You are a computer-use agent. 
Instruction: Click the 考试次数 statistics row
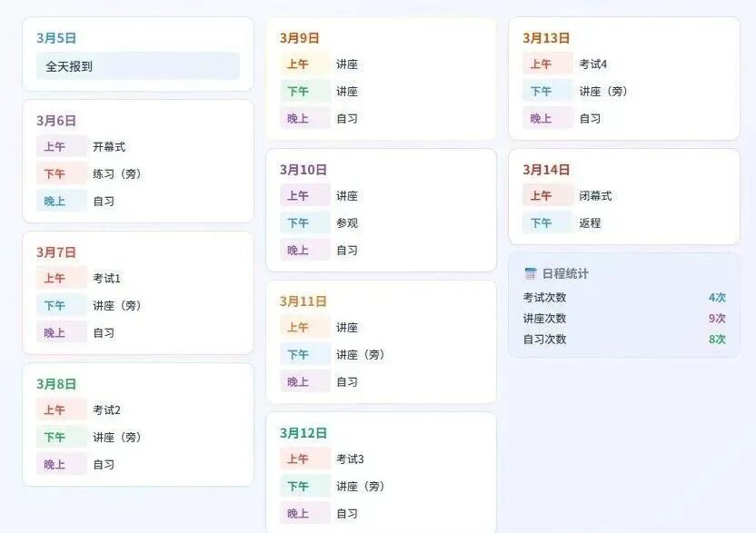624,298
